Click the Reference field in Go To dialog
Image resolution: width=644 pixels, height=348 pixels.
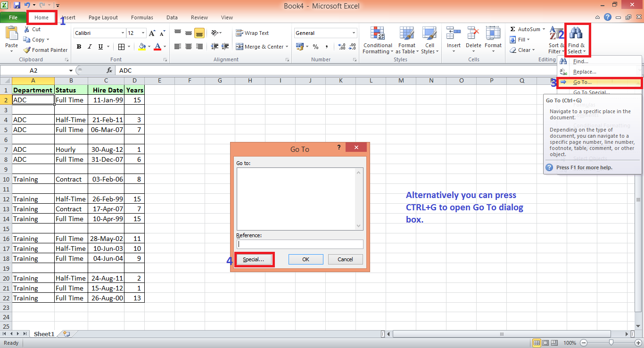coord(300,244)
